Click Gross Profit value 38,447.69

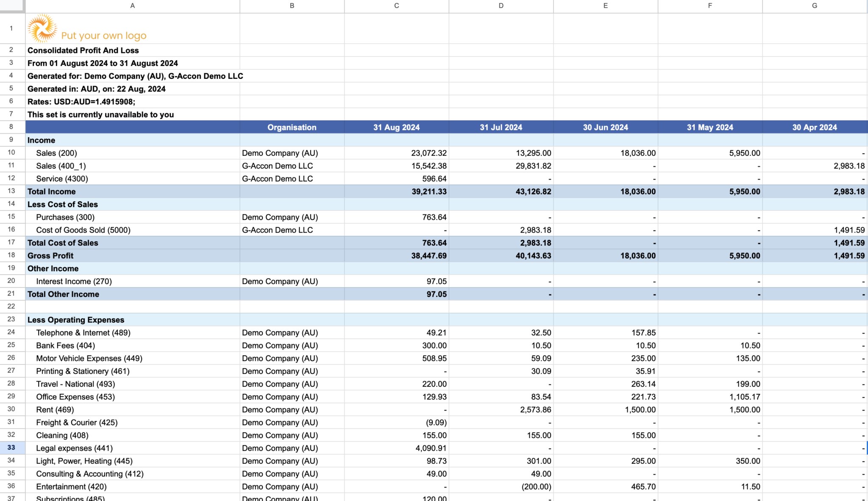point(397,256)
